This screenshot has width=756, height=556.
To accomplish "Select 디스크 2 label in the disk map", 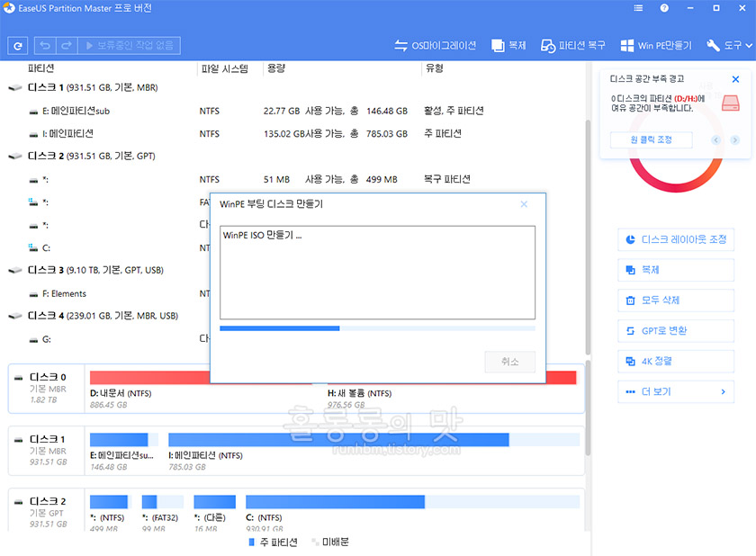I will [x=47, y=511].
